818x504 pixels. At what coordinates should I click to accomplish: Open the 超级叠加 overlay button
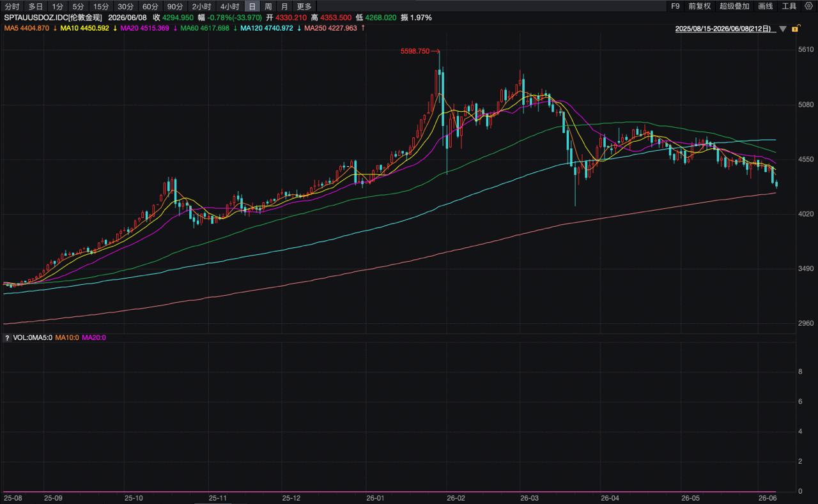734,6
